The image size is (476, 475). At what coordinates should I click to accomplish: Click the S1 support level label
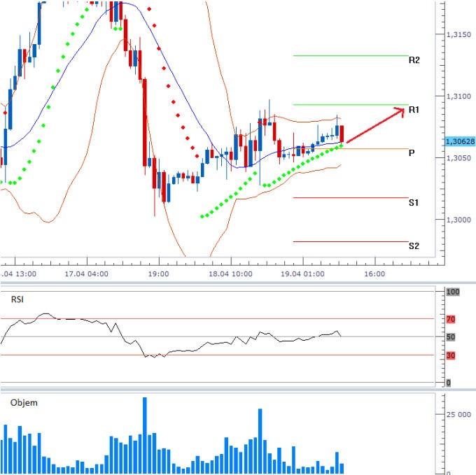click(x=414, y=202)
